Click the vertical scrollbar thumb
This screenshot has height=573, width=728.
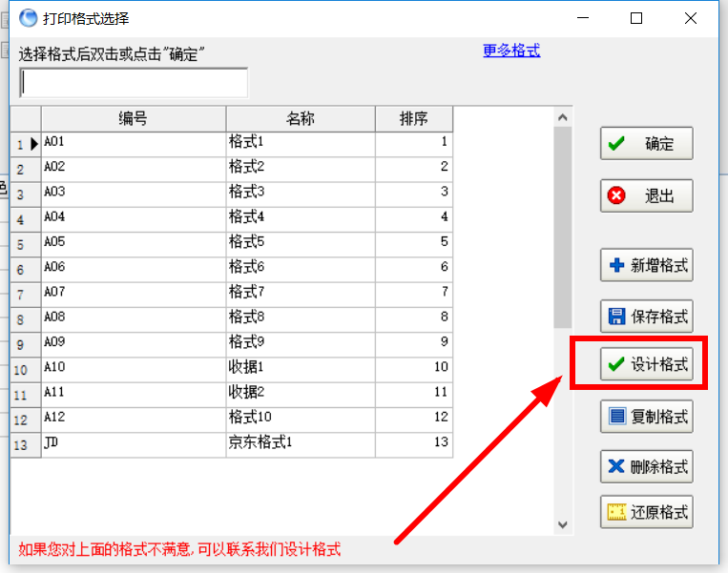pos(563,227)
